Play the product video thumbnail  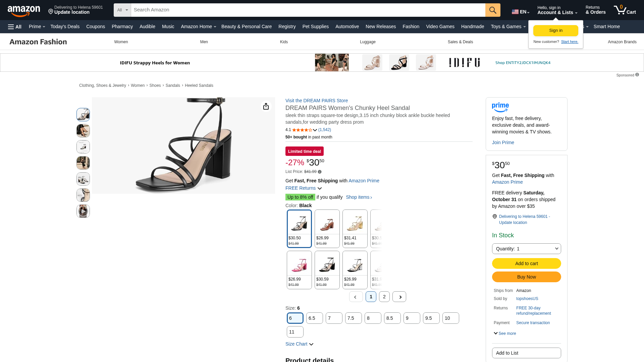tap(83, 211)
